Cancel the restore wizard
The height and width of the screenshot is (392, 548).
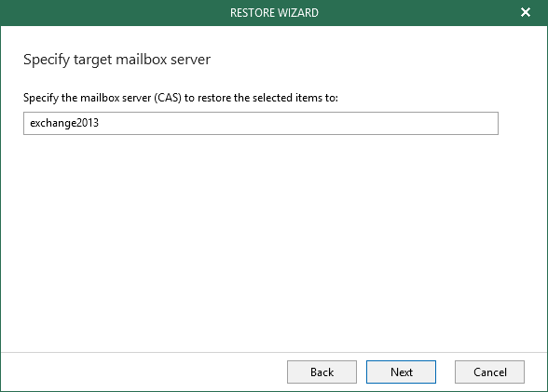click(489, 372)
